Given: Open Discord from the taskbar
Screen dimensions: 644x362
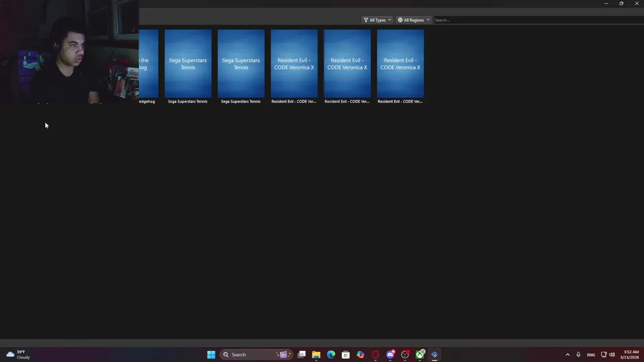Looking at the screenshot, I should 390,354.
